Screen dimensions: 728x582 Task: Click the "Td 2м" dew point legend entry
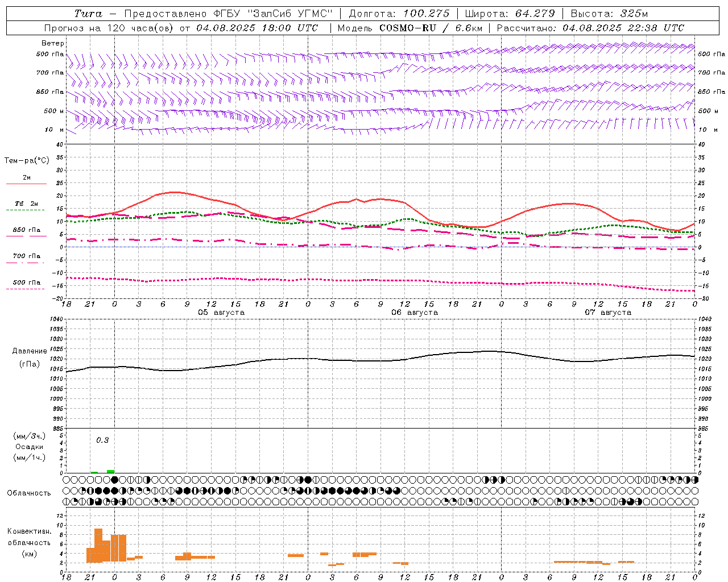tap(27, 203)
